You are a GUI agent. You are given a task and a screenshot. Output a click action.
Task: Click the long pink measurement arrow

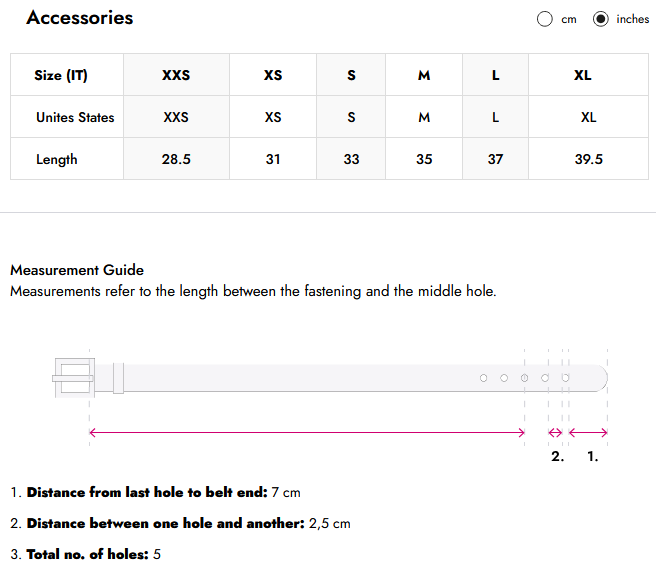(x=307, y=433)
